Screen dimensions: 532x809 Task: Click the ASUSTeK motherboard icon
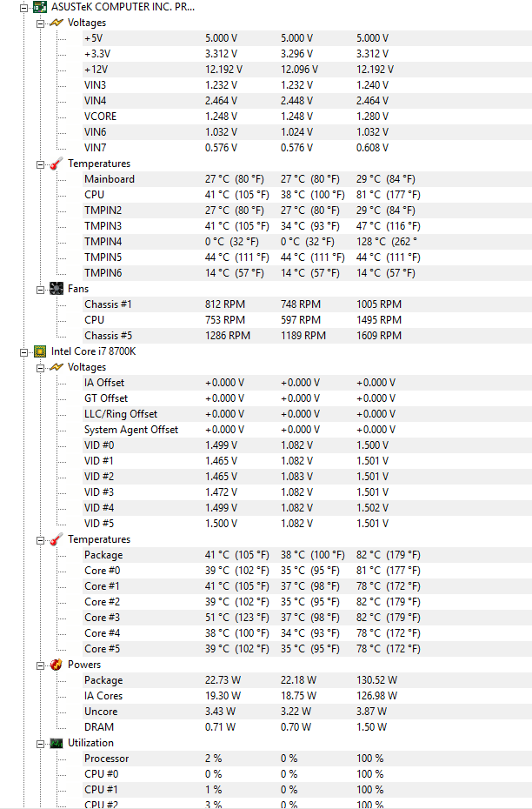coord(40,7)
